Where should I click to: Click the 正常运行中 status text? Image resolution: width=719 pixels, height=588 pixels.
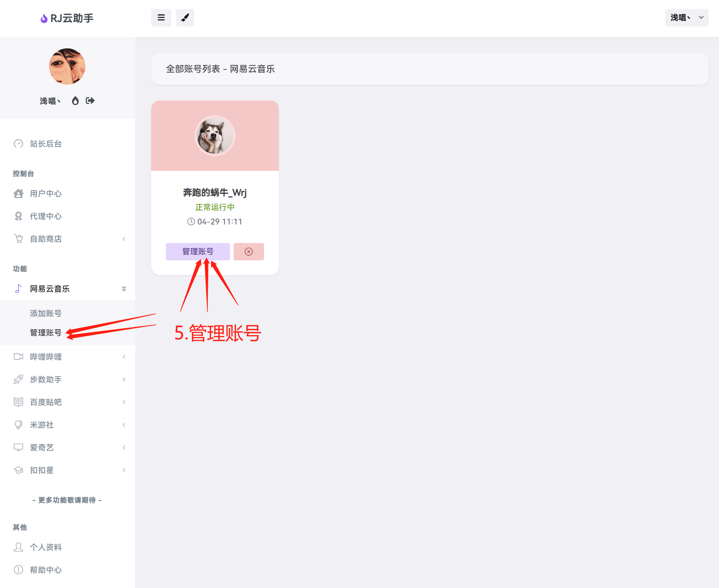215,207
